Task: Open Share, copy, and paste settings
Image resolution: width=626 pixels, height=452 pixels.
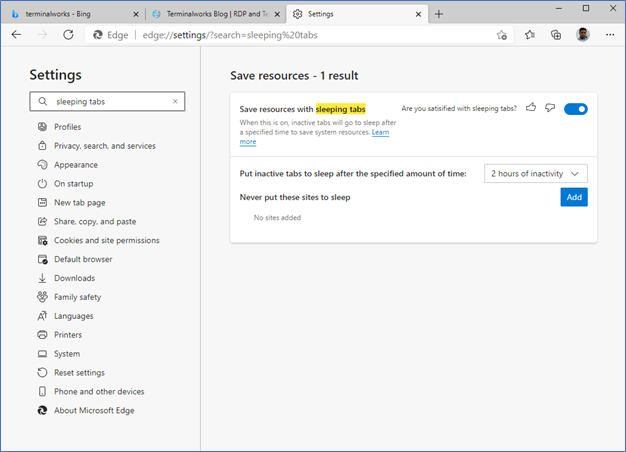Action: click(95, 221)
